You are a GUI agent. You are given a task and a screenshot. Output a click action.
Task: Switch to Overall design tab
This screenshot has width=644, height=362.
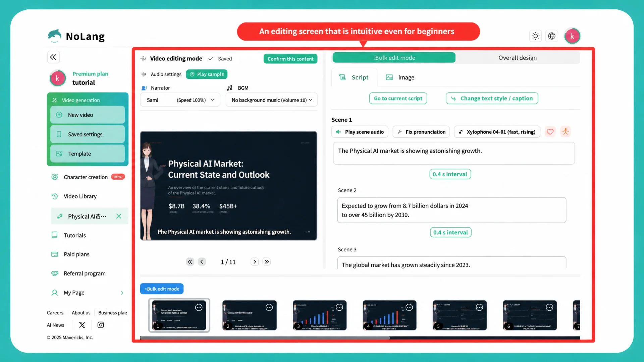coord(518,58)
